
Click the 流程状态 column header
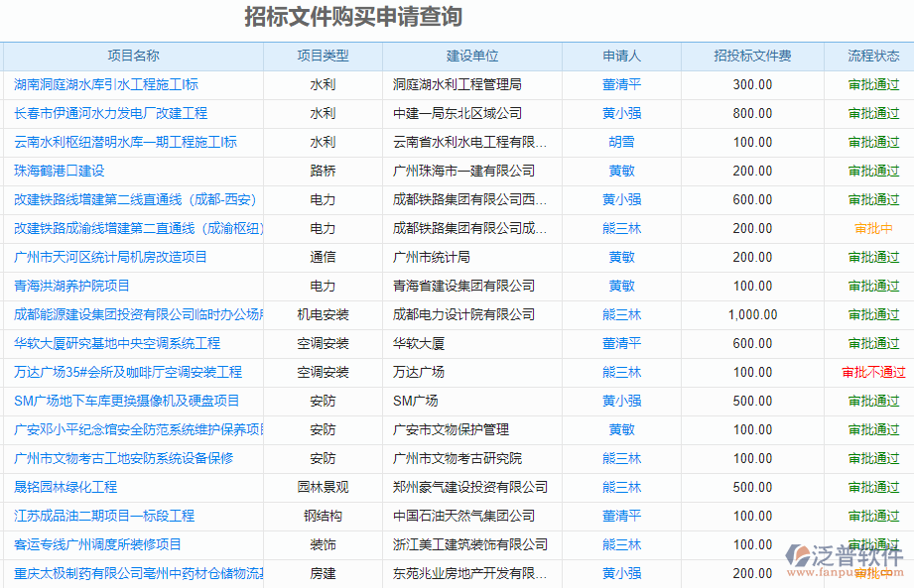tap(873, 57)
